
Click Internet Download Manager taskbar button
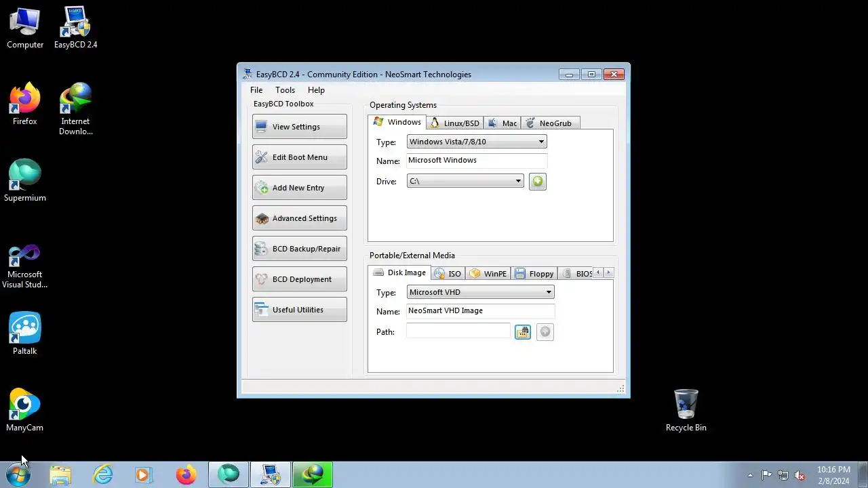pyautogui.click(x=313, y=475)
